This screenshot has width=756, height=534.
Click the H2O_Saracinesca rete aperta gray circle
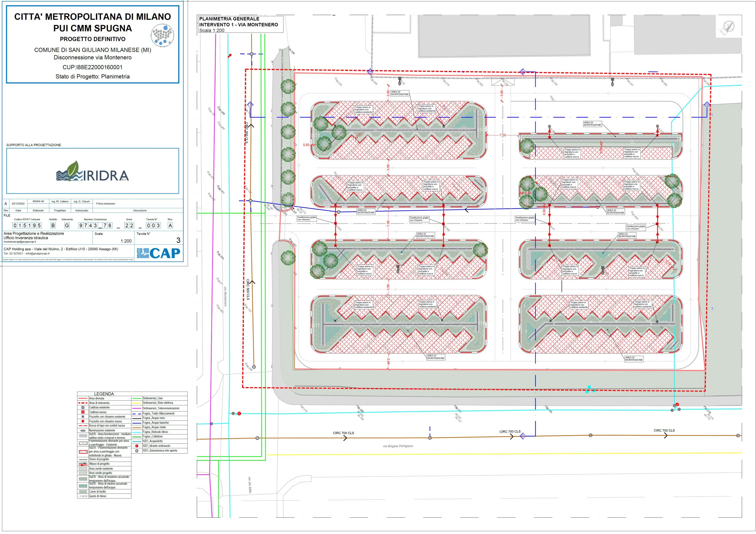click(137, 451)
